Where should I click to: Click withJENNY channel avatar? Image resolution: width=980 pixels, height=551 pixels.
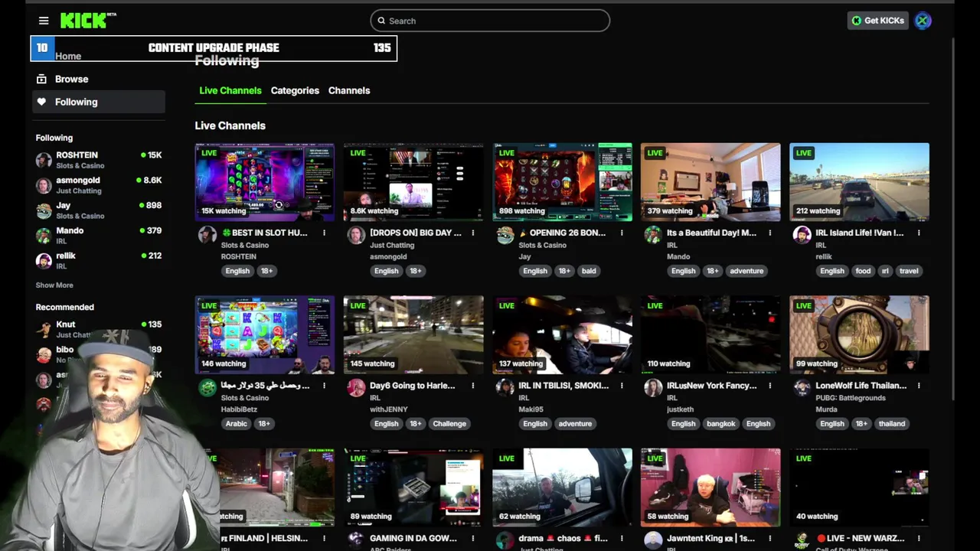pyautogui.click(x=356, y=388)
